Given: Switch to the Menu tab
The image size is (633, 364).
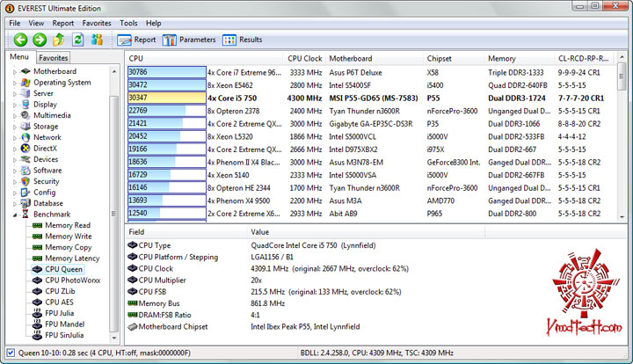Looking at the screenshot, I should [x=19, y=57].
